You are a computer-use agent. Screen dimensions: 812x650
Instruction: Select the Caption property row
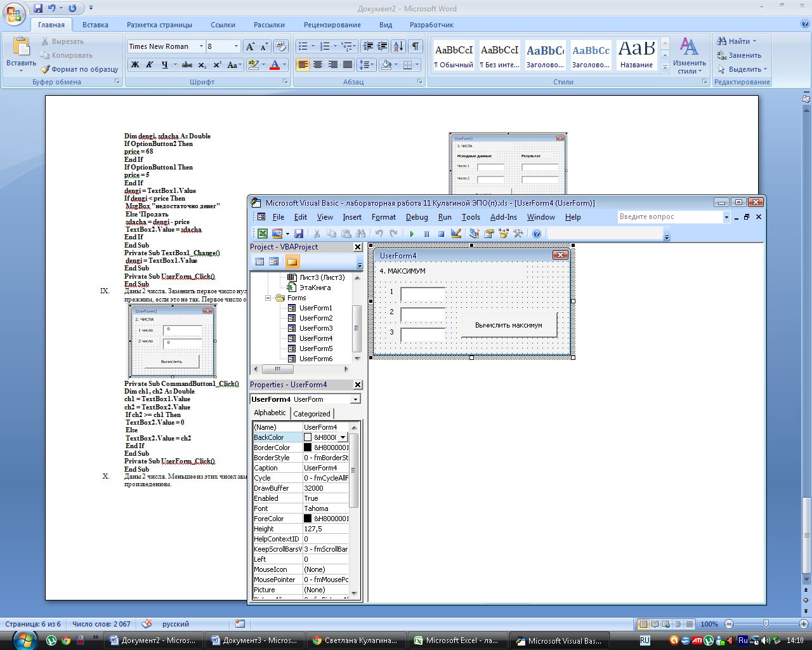click(301, 468)
